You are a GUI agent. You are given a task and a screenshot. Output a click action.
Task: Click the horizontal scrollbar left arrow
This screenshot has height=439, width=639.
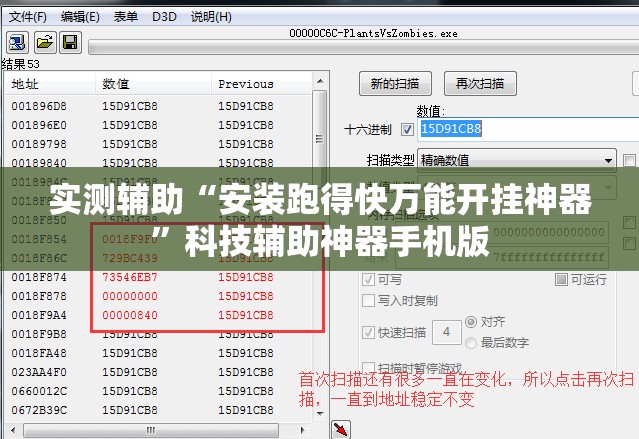click(x=13, y=430)
